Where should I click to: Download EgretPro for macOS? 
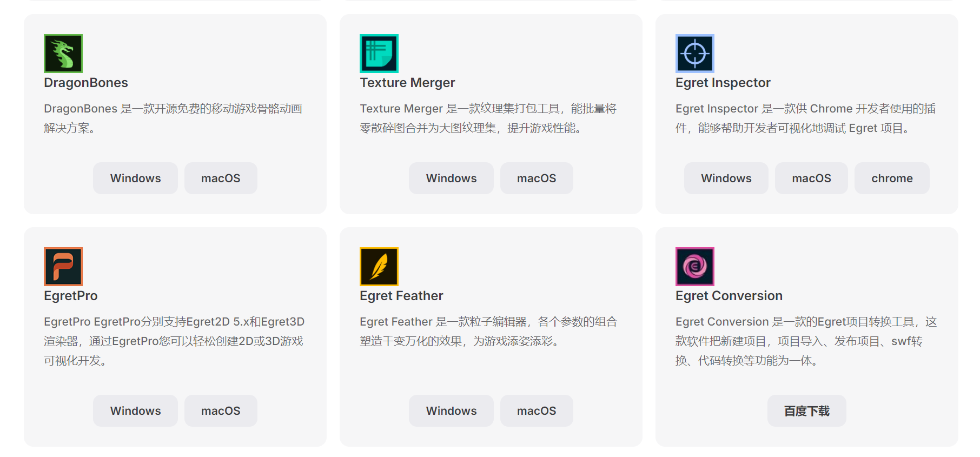coord(221,411)
